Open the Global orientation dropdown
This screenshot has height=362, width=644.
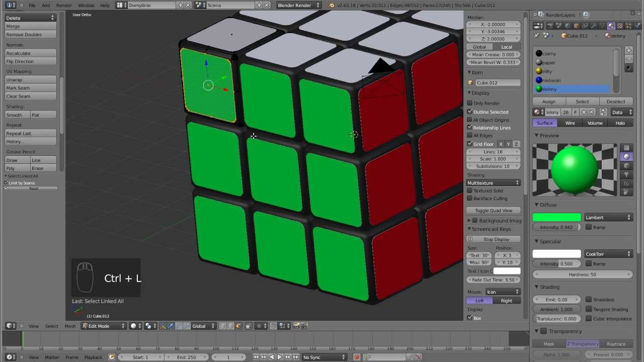point(203,326)
